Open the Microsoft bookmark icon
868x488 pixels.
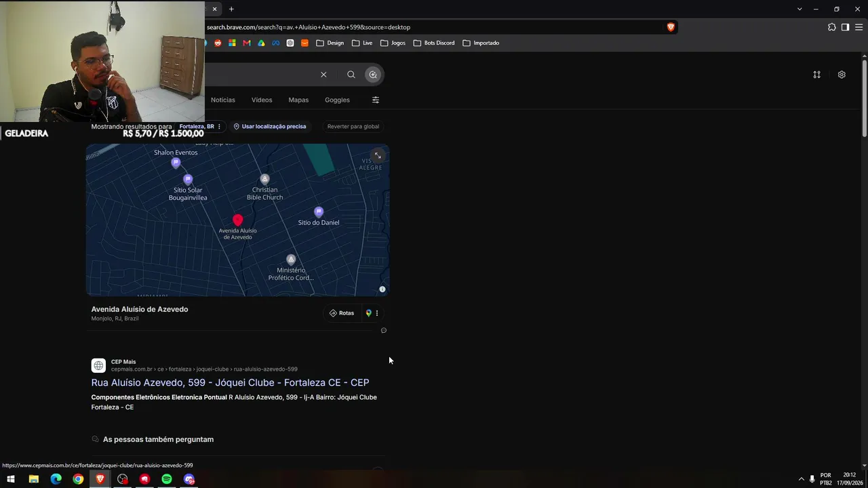232,43
